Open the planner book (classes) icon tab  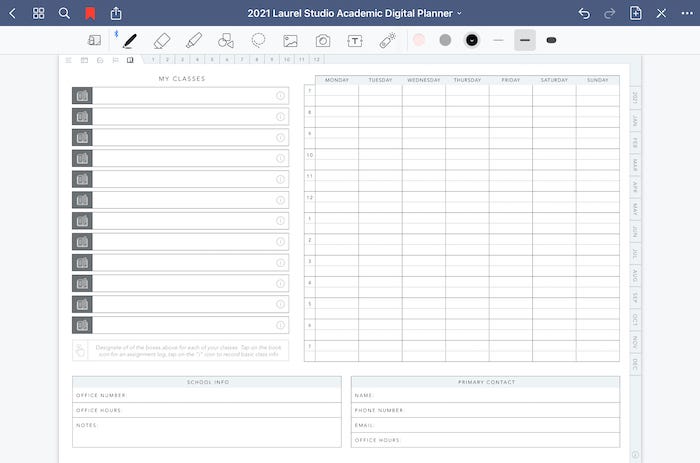[130, 60]
